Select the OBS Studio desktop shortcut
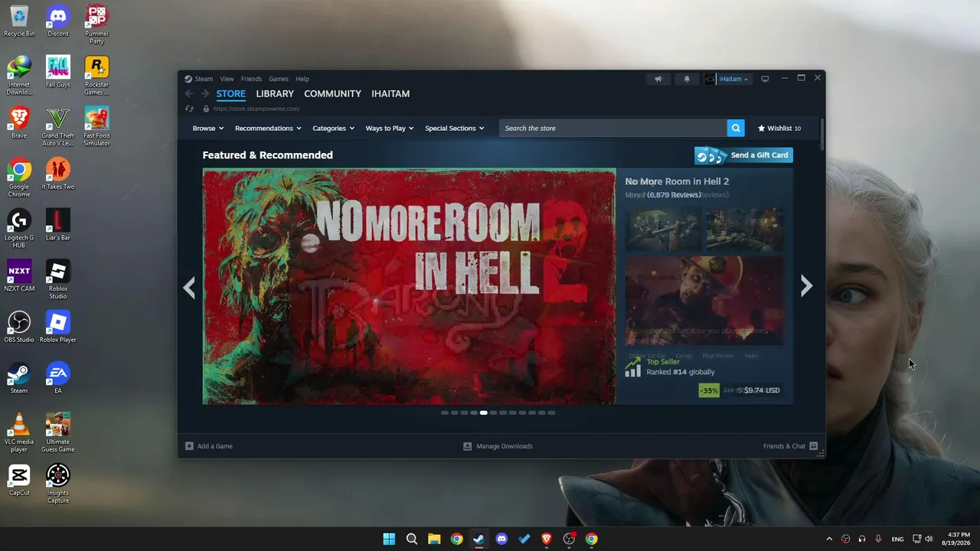 19,327
